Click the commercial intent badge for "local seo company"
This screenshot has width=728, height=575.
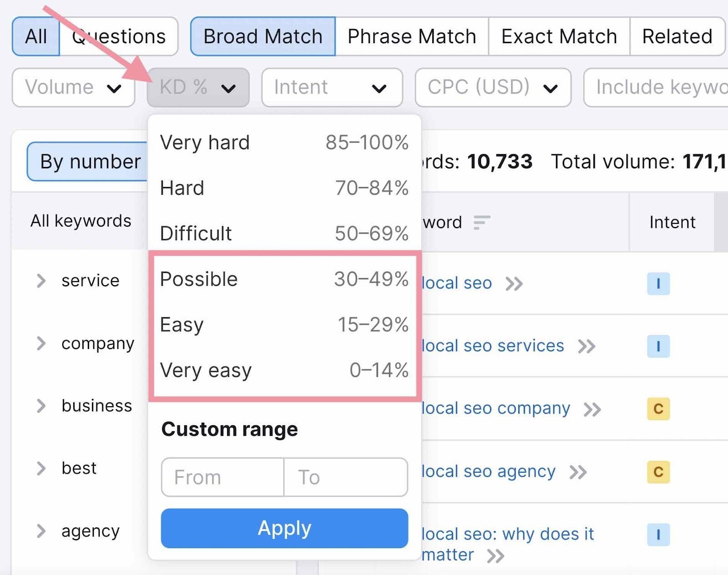point(658,409)
